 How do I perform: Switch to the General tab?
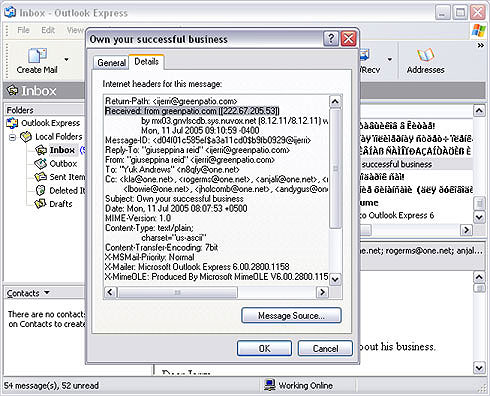click(111, 63)
